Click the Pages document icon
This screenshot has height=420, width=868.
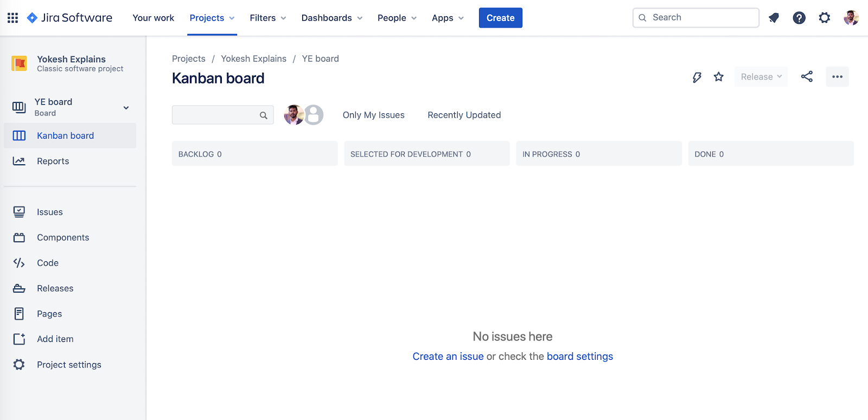[x=19, y=314]
